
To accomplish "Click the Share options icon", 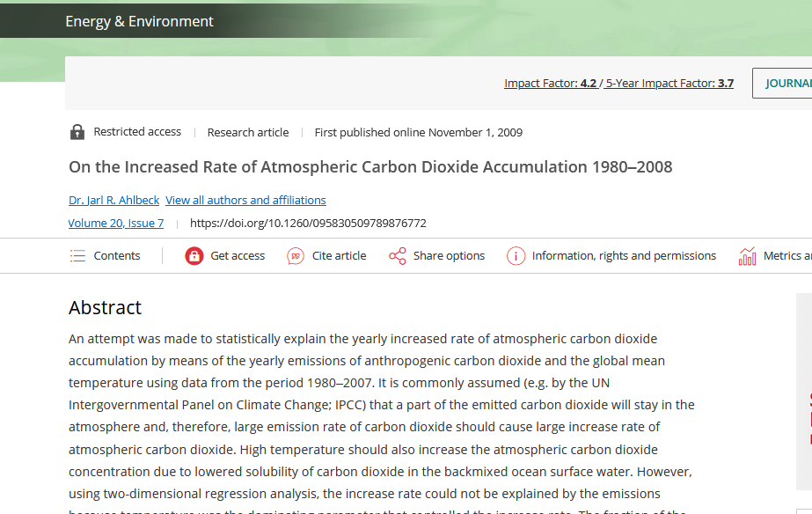I will [398, 256].
